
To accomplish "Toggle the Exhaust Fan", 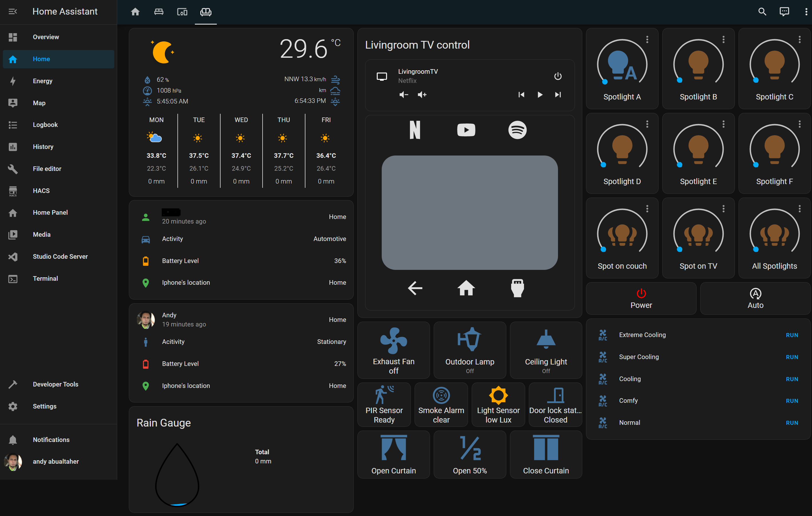I will pyautogui.click(x=393, y=350).
